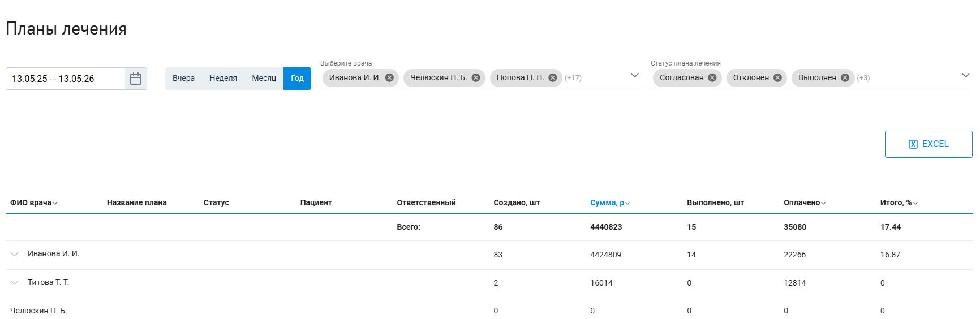
Task: Click Иванова's paid value 22266
Action: coord(794,255)
